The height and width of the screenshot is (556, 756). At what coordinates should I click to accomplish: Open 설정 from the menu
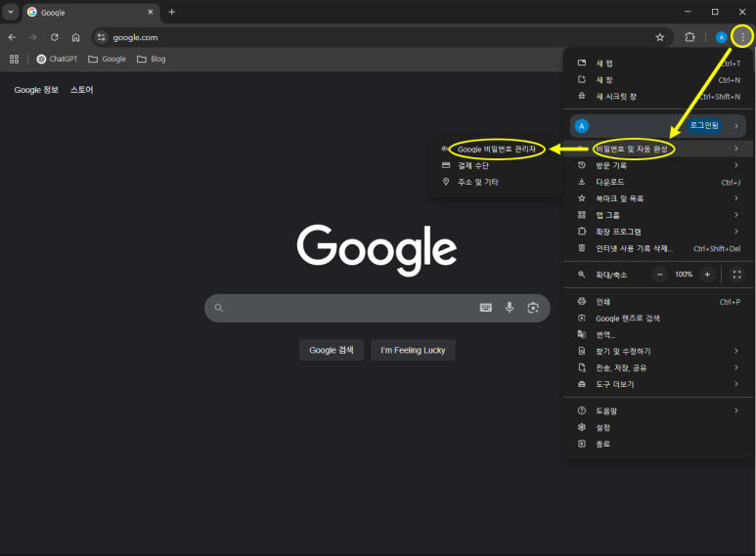pos(657,428)
